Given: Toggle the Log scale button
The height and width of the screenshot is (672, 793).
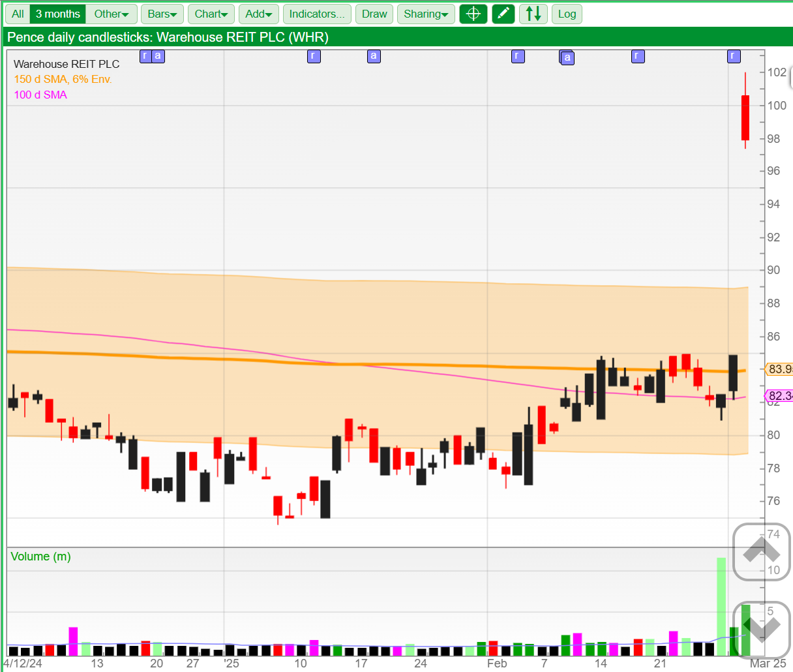Looking at the screenshot, I should click(567, 14).
